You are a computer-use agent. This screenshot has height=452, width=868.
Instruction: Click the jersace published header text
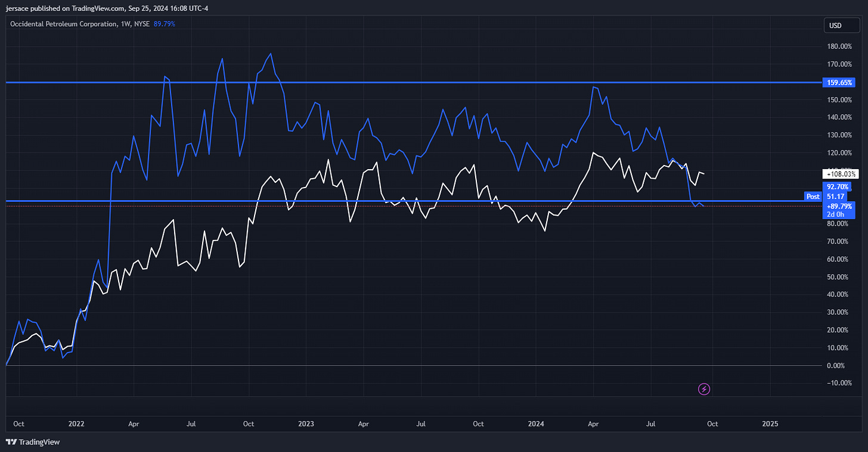click(x=107, y=8)
